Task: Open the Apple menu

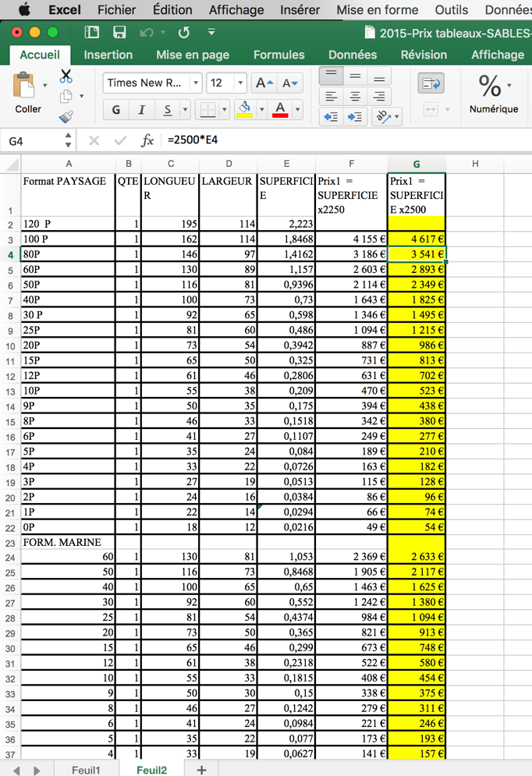Action: click(24, 9)
